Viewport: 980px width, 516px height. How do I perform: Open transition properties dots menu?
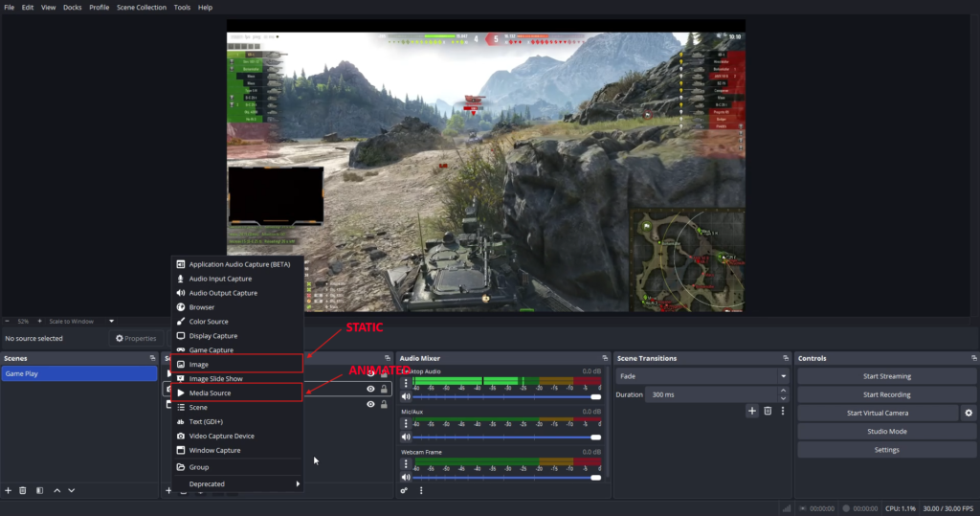tap(783, 411)
